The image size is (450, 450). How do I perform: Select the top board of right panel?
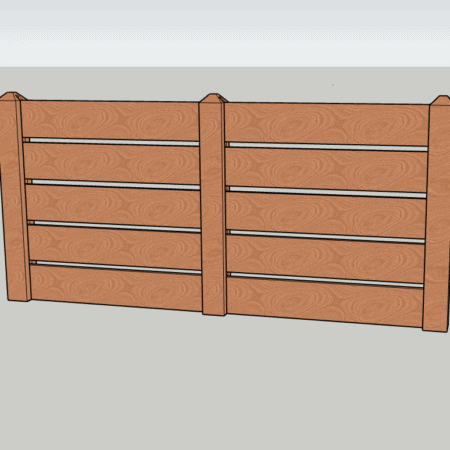(x=327, y=124)
